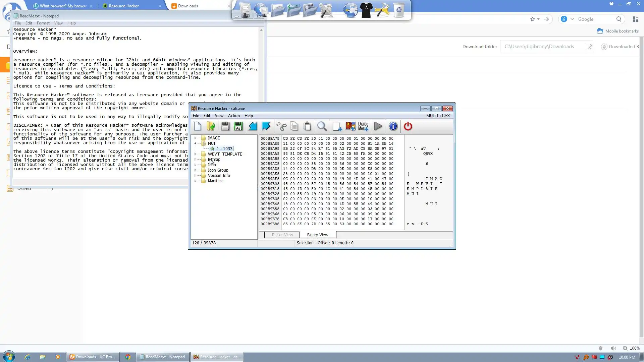Click the Chrome taskbar icon
This screenshot has height=362, width=644.
point(128,357)
